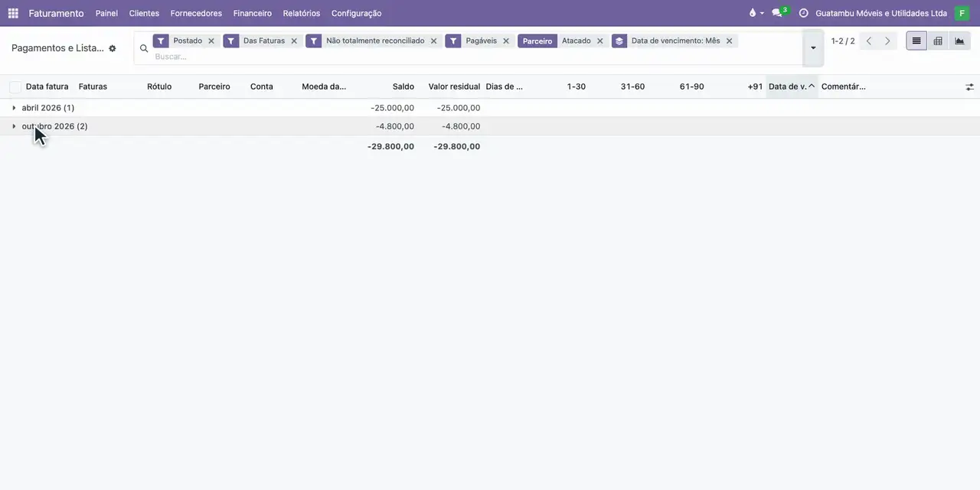This screenshot has width=980, height=490.
Task: Toggle the search options dropdown
Action: [813, 48]
